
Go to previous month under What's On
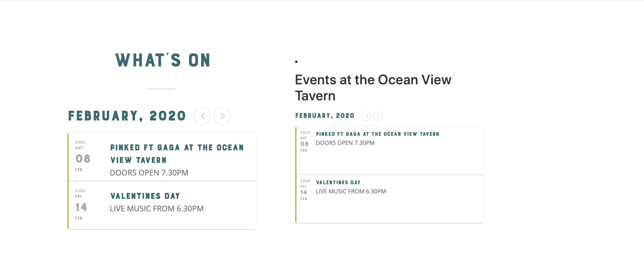coord(202,116)
